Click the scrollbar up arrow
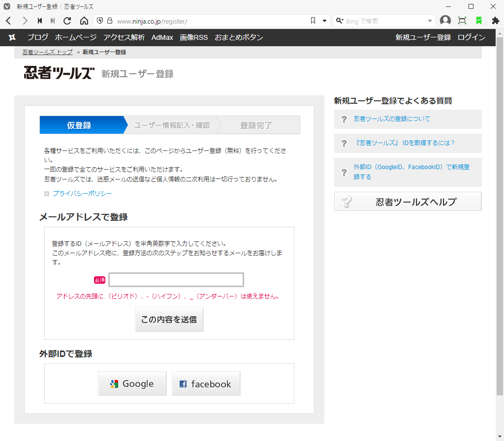 coord(500,33)
